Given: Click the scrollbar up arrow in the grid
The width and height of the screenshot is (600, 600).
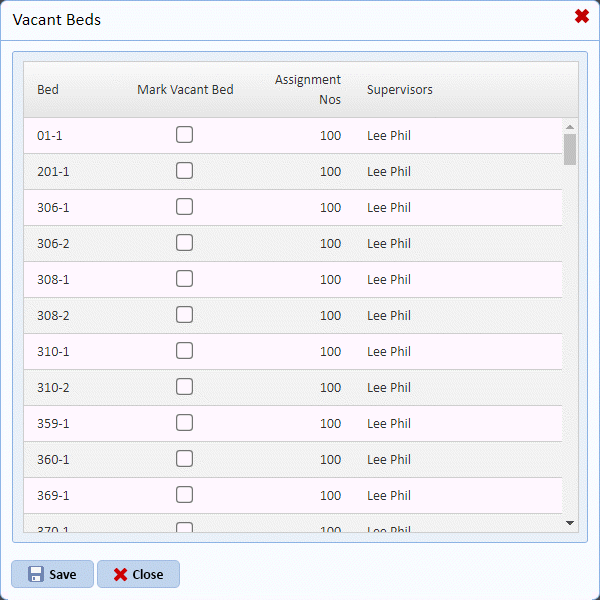Looking at the screenshot, I should click(x=570, y=127).
